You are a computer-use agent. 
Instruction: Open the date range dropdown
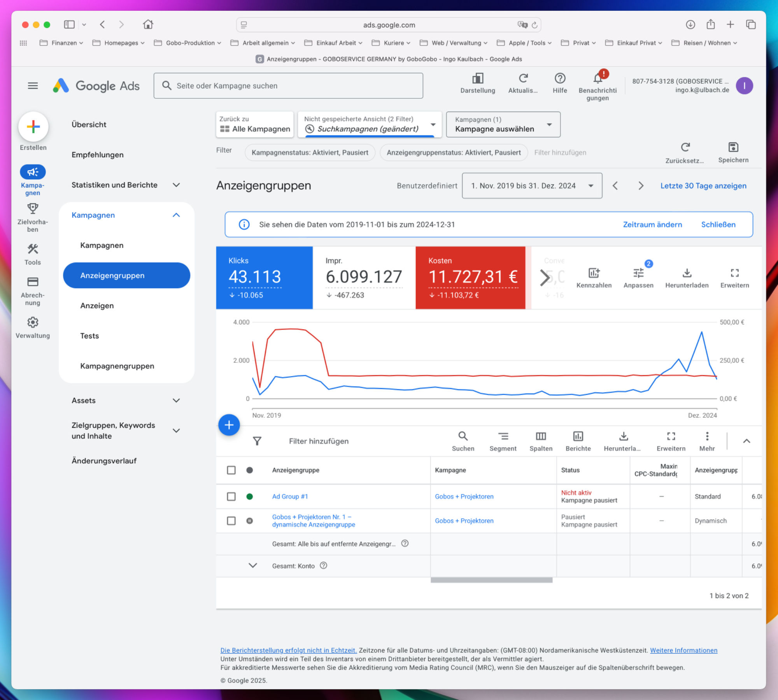(x=532, y=186)
